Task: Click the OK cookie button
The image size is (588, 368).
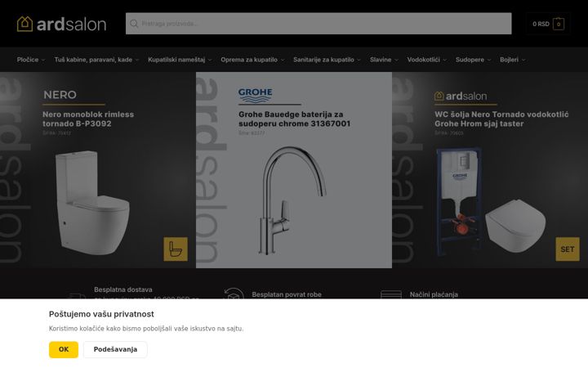Action: 64,350
